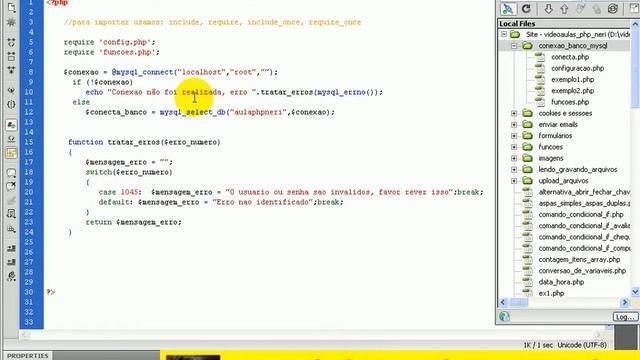Click Check Out Files icon
This screenshot has height=360, width=640.
[x=580, y=9]
